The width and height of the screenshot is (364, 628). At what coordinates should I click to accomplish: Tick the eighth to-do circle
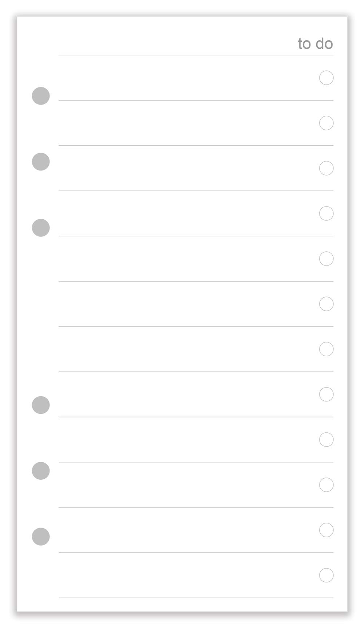tap(326, 394)
